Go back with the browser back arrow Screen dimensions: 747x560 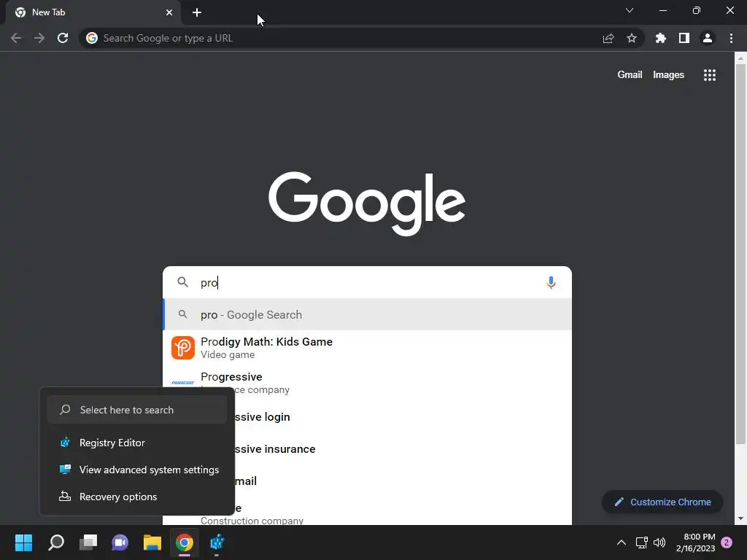(16, 38)
